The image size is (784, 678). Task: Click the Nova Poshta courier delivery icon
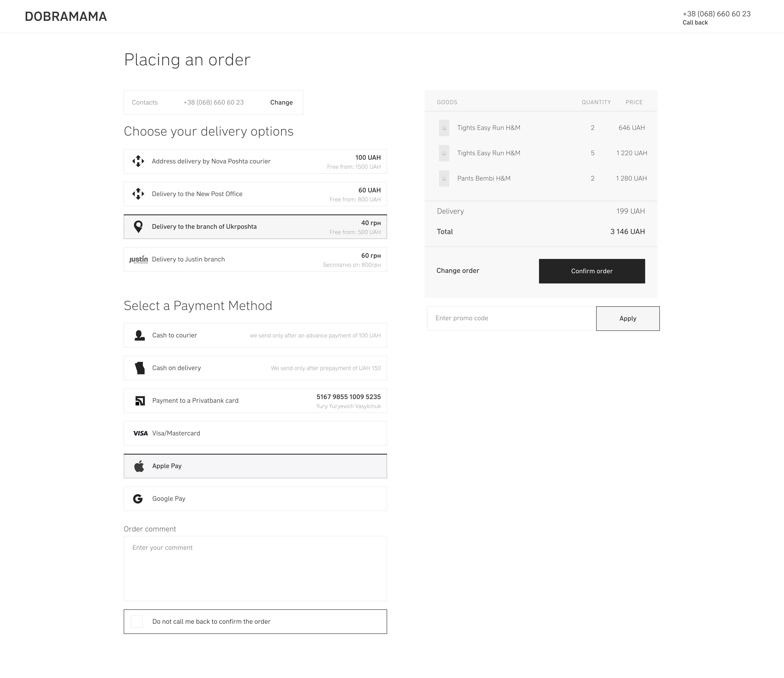pyautogui.click(x=138, y=161)
